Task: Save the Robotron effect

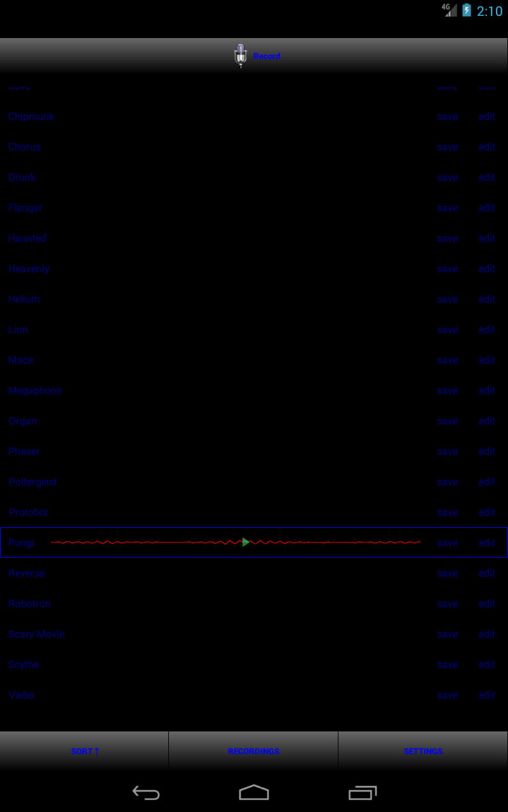Action: click(x=448, y=604)
